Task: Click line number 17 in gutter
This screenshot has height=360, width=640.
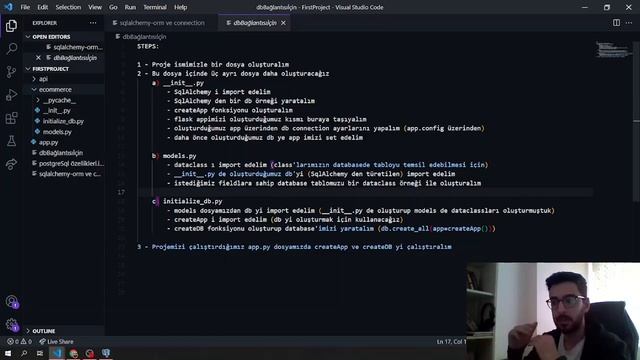Action: (121, 192)
